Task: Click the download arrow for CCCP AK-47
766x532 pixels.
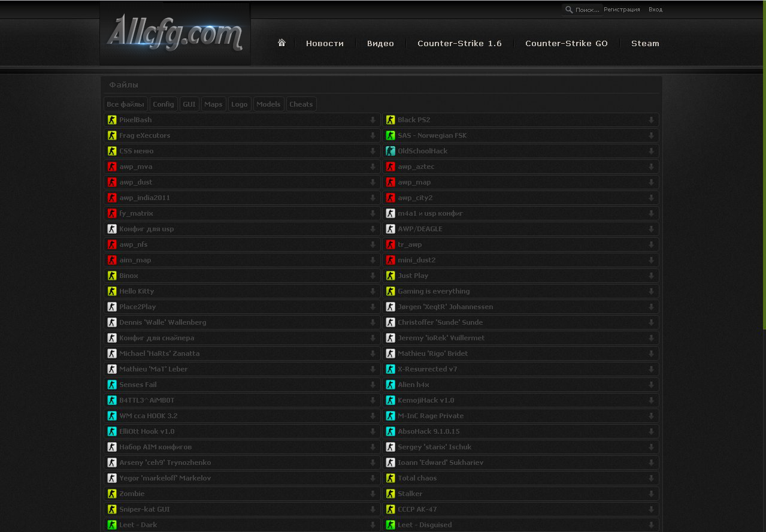Action: point(651,509)
